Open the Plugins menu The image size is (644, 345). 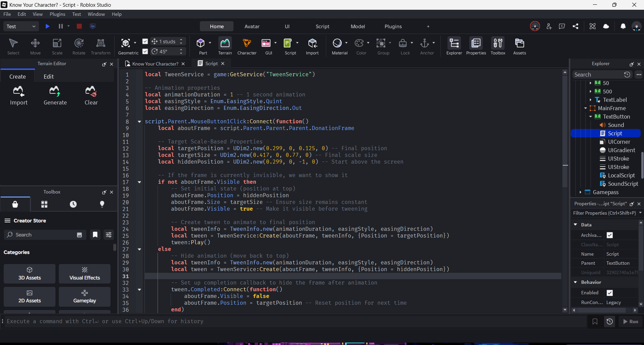click(x=57, y=14)
